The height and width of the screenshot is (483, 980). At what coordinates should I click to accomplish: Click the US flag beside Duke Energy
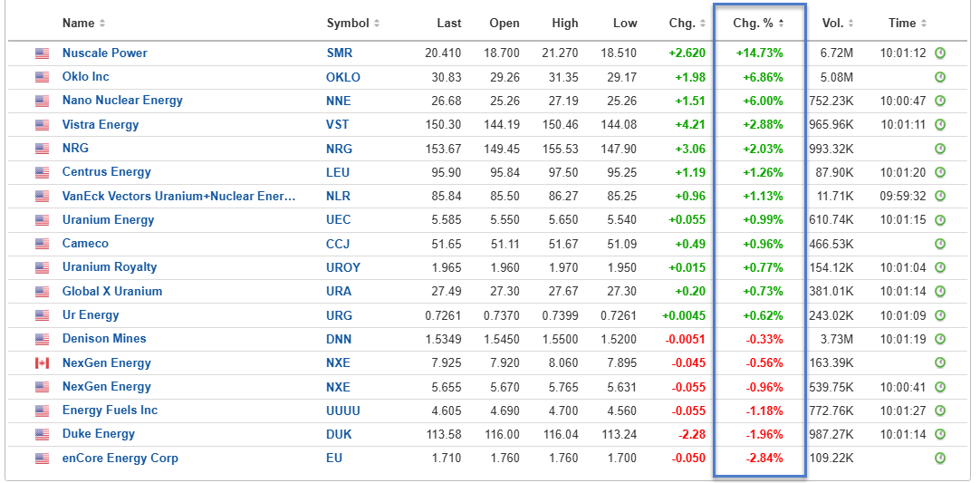pos(42,434)
